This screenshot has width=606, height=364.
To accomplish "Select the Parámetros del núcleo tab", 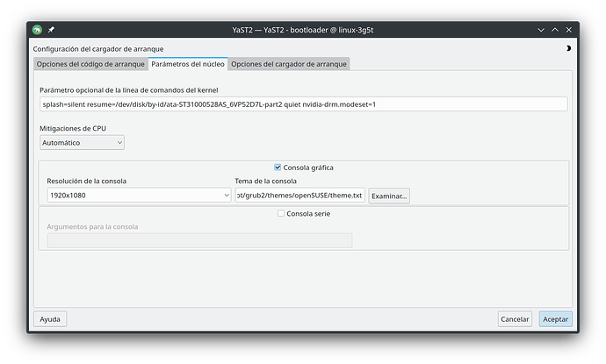I will point(188,64).
